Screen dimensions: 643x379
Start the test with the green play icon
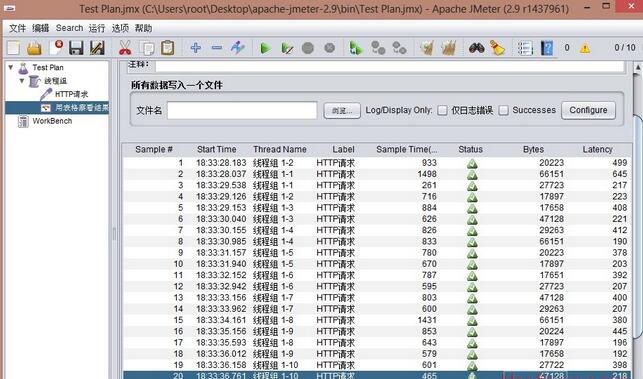coord(265,48)
